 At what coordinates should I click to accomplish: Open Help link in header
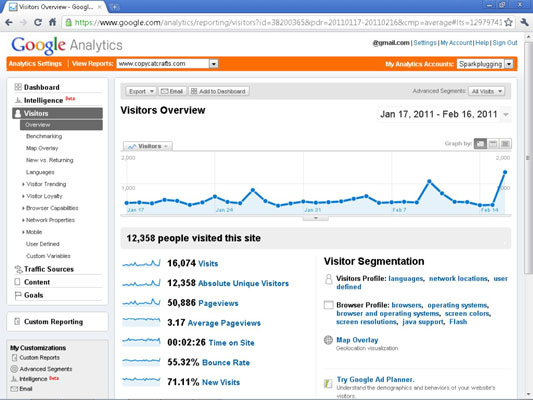482,43
